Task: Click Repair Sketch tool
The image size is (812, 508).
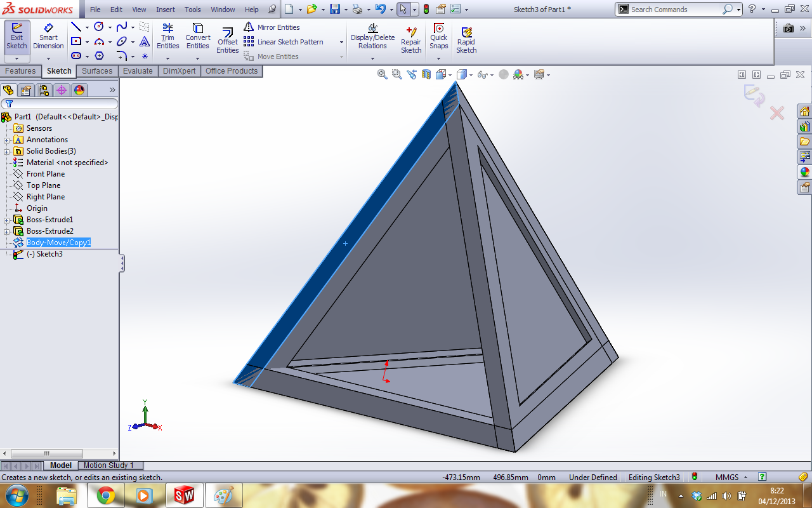Action: pos(410,40)
